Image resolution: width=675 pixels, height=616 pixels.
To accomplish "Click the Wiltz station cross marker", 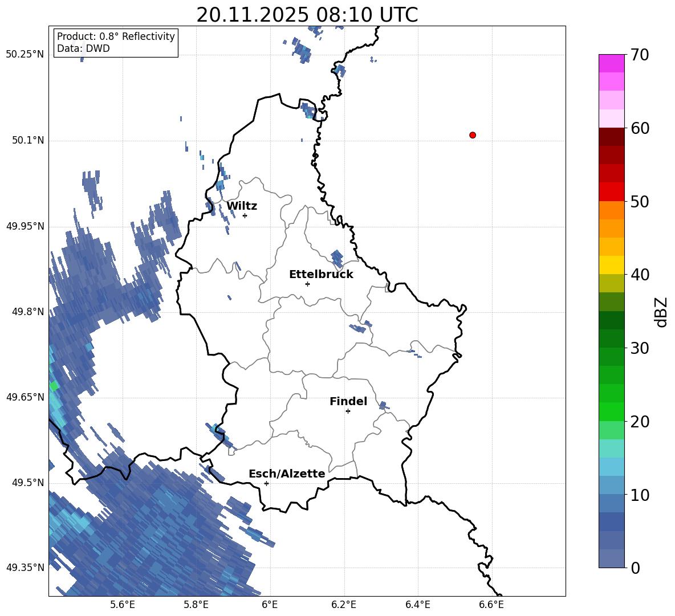I will click(245, 215).
